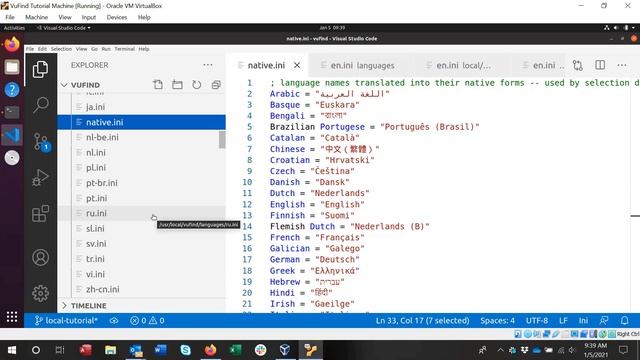Open notifications bell in status bar
The height and width of the screenshot is (360, 640).
(624, 320)
